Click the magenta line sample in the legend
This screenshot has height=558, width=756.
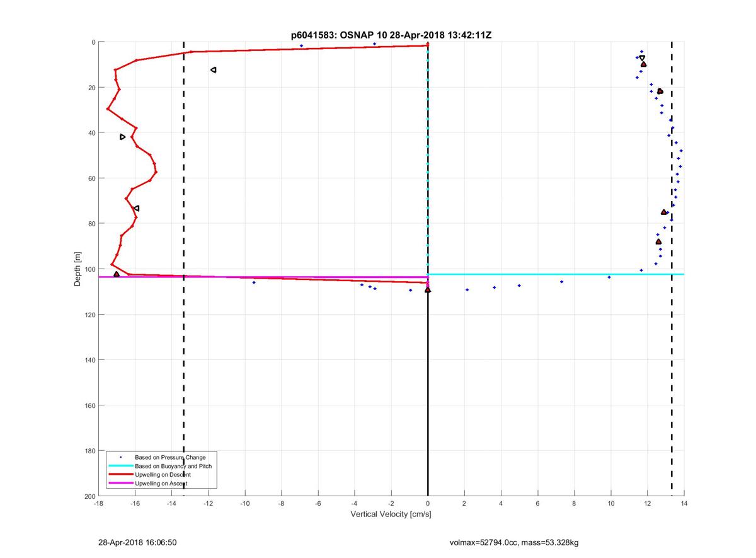click(x=120, y=483)
